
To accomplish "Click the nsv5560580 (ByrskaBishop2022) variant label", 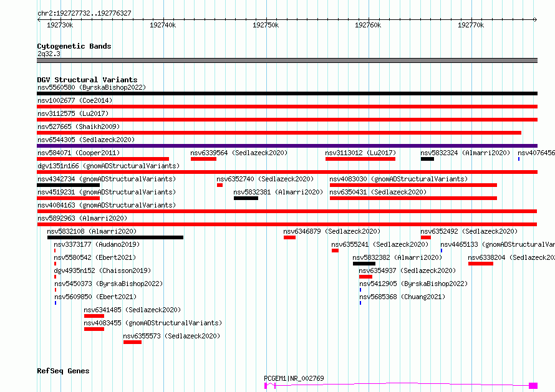I will tap(92, 87).
